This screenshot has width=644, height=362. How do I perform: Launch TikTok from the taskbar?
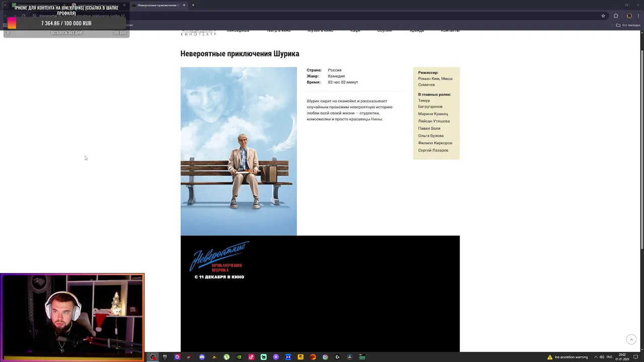(x=251, y=357)
